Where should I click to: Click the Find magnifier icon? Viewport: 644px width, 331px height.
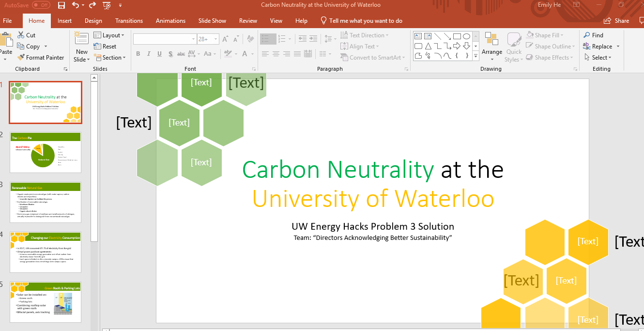[586, 35]
